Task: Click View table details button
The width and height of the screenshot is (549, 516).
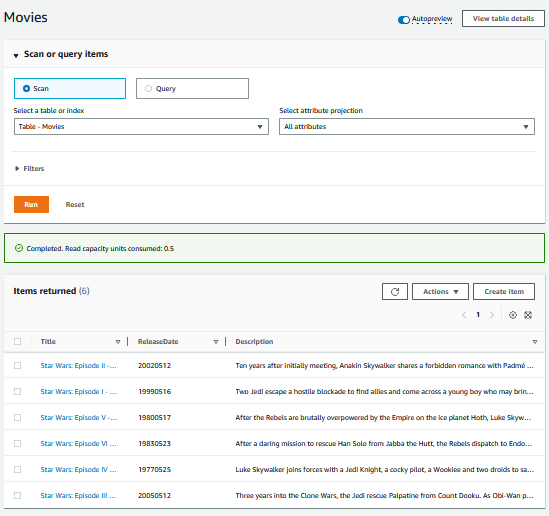Action: pos(503,19)
